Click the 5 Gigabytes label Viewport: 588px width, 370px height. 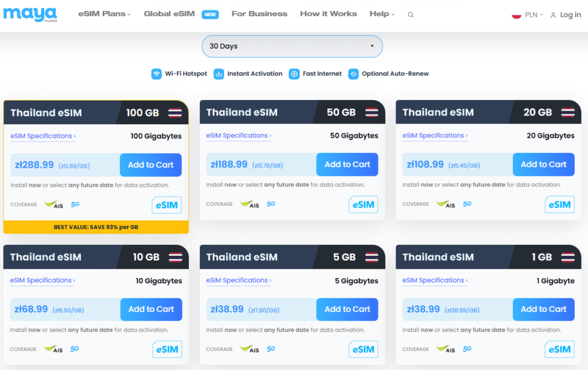tap(357, 281)
